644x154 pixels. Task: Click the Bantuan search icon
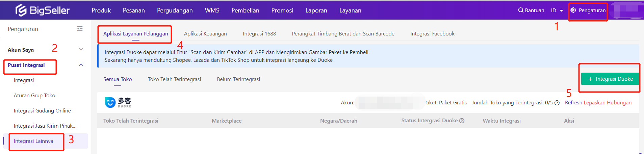pos(520,10)
